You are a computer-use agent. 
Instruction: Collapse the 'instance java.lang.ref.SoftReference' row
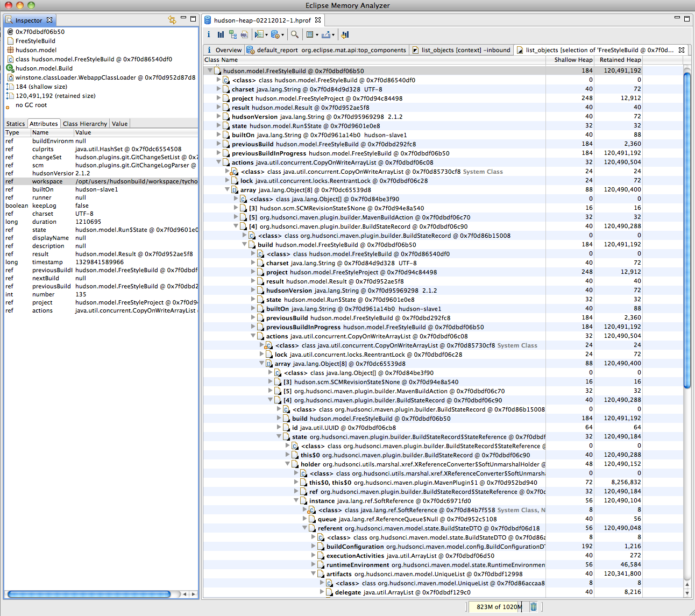pyautogui.click(x=296, y=500)
